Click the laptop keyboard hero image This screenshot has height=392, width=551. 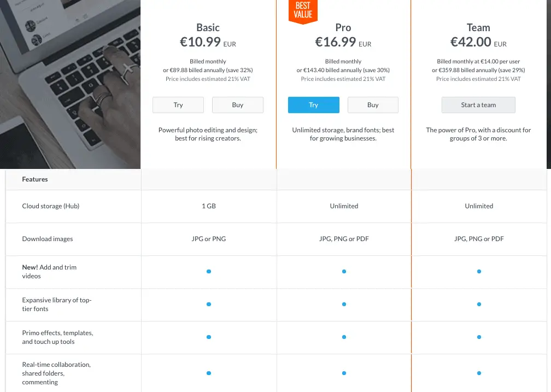pyautogui.click(x=71, y=84)
